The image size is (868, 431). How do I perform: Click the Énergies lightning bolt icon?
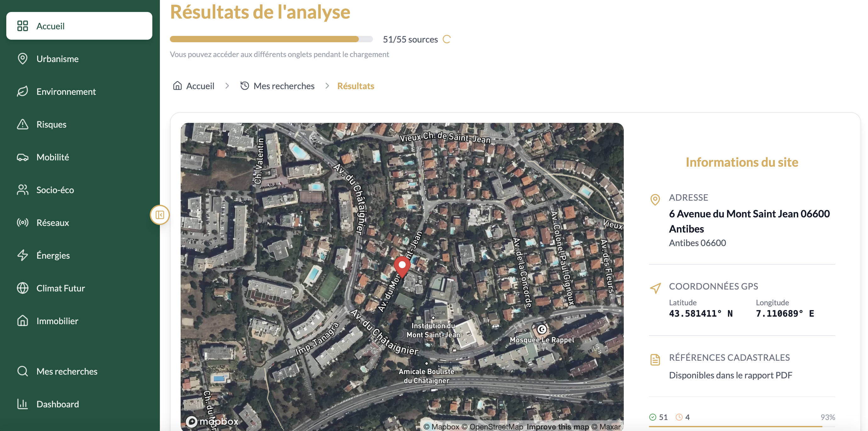pyautogui.click(x=22, y=255)
